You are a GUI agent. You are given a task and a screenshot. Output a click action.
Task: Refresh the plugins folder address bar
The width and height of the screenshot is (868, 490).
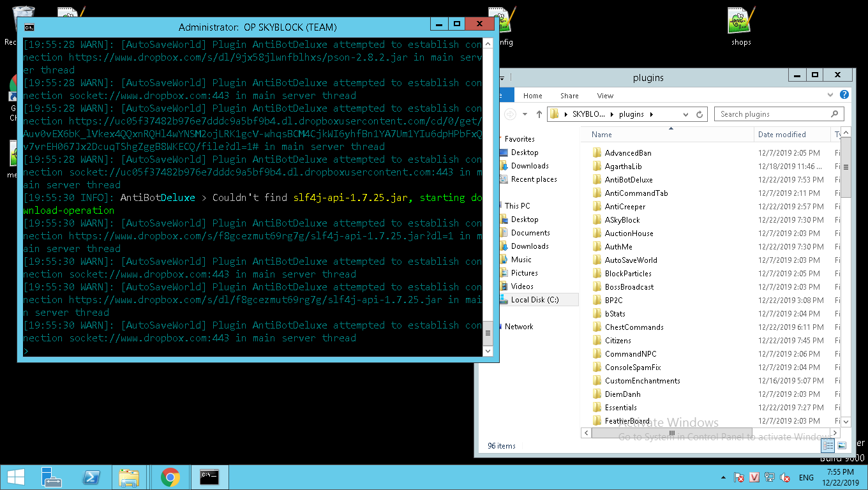(x=700, y=114)
